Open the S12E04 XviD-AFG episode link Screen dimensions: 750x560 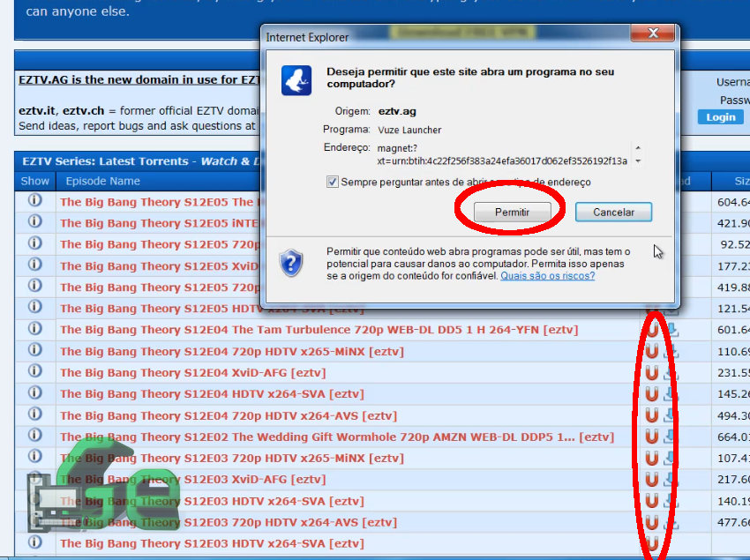(x=193, y=372)
